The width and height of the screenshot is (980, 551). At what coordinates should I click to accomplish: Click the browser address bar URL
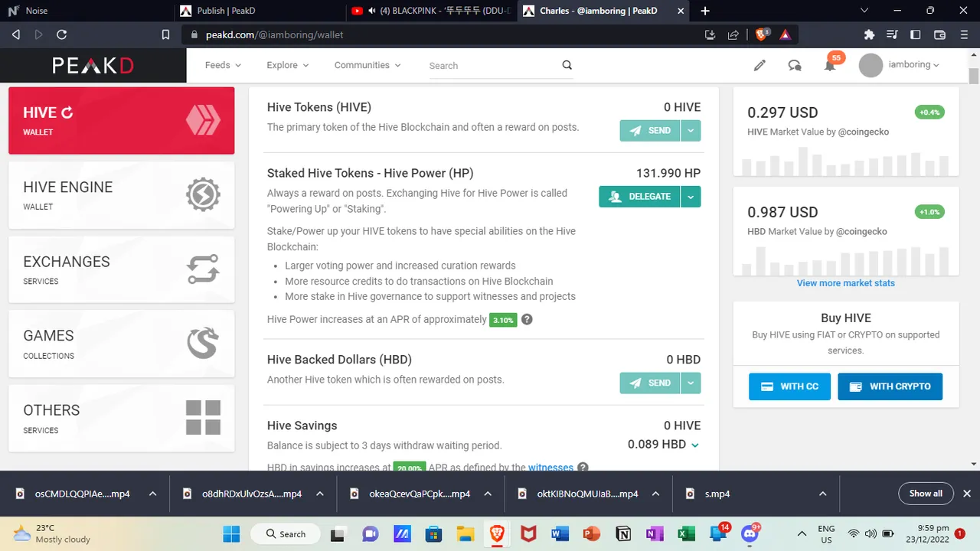point(274,34)
